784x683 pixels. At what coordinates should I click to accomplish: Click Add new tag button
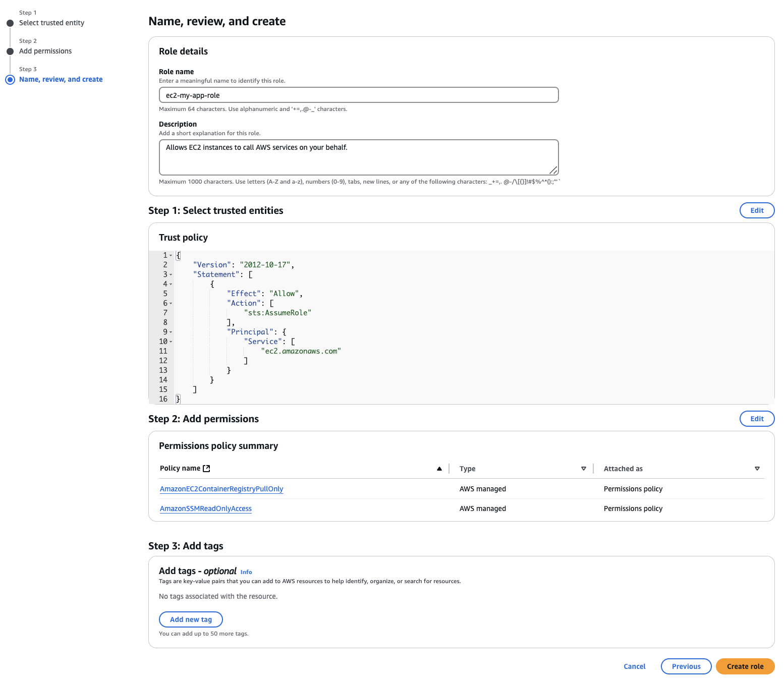point(191,619)
